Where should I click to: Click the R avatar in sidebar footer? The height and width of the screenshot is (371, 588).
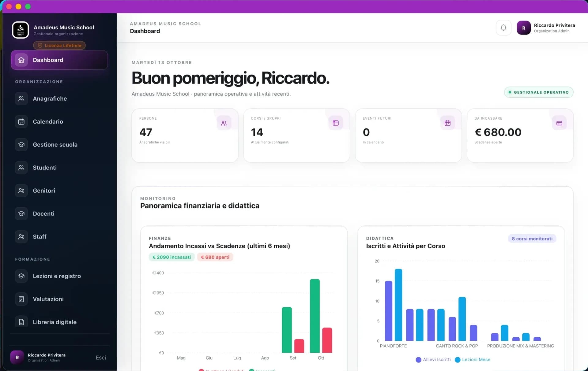[17, 357]
